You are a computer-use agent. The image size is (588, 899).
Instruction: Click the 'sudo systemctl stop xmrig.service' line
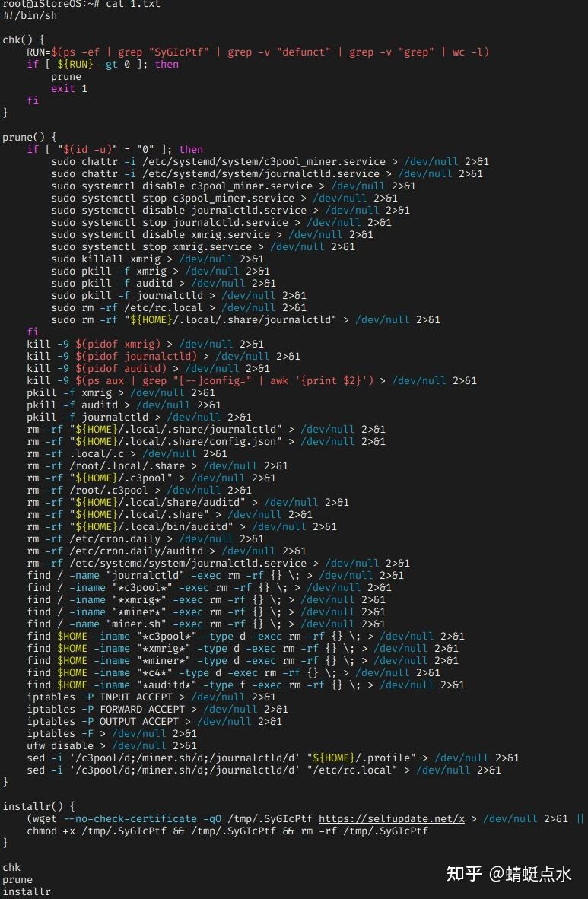203,247
